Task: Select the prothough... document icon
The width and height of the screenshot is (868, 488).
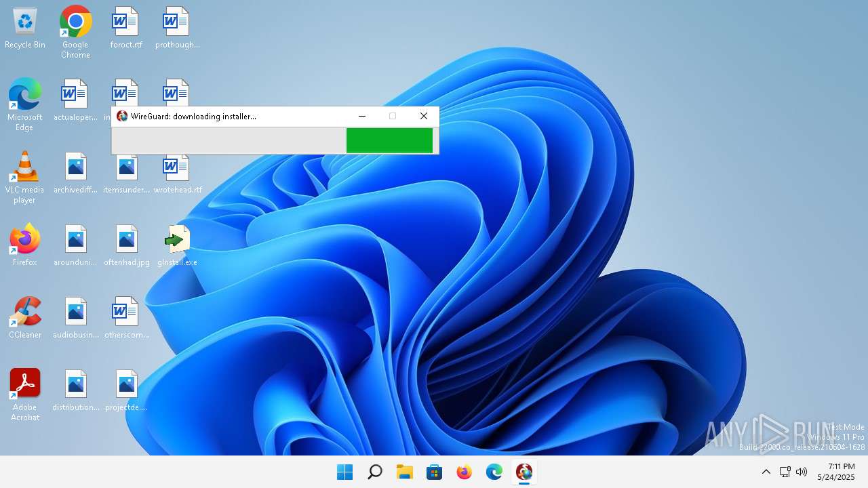Action: 177,28
